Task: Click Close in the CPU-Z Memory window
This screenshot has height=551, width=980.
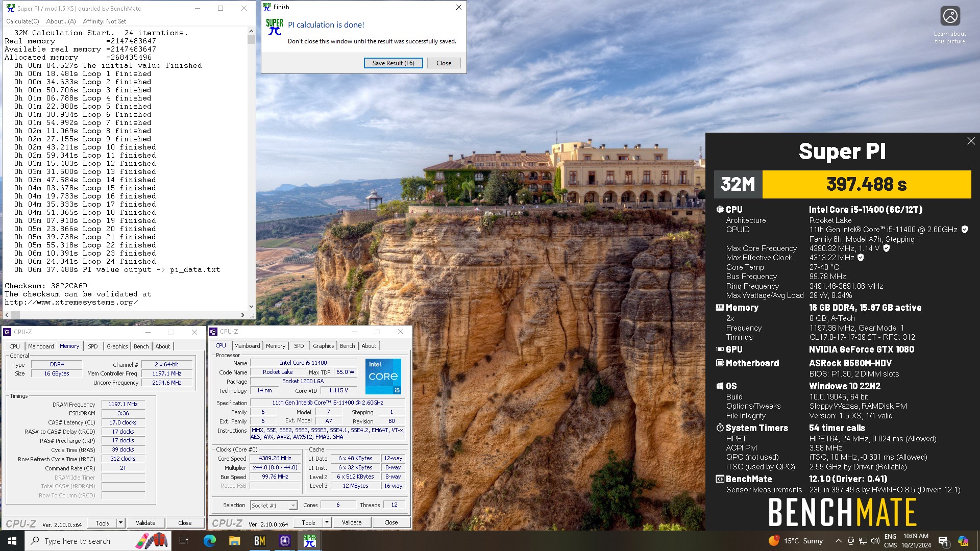Action: pos(185,523)
